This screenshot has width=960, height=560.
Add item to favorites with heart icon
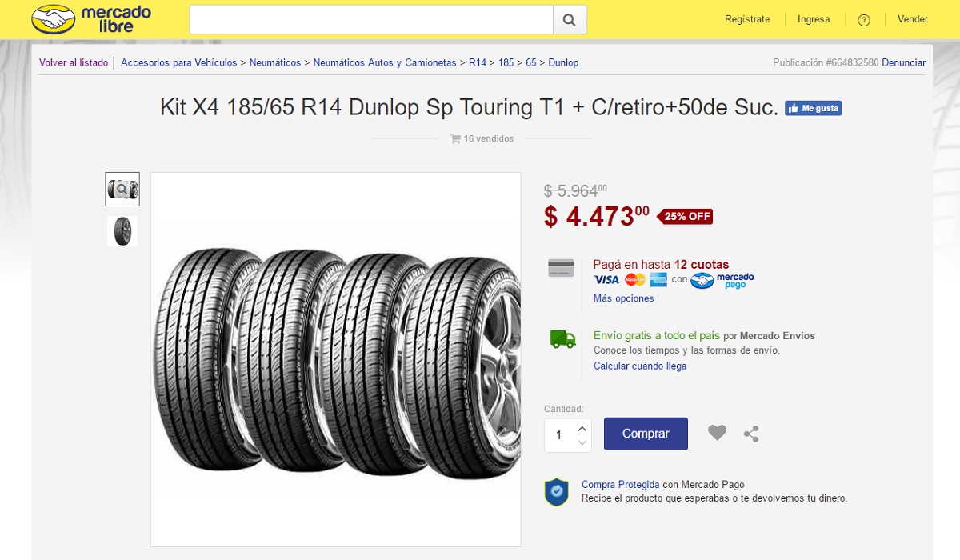click(717, 433)
